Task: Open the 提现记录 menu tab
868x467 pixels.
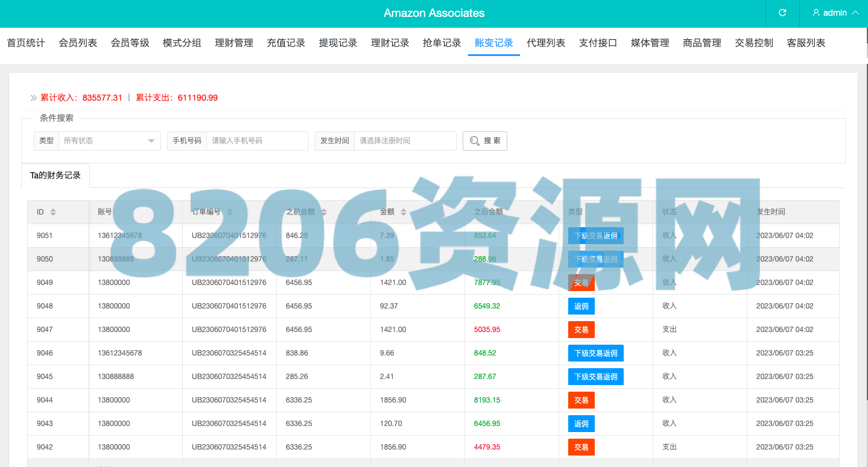Action: tap(338, 43)
